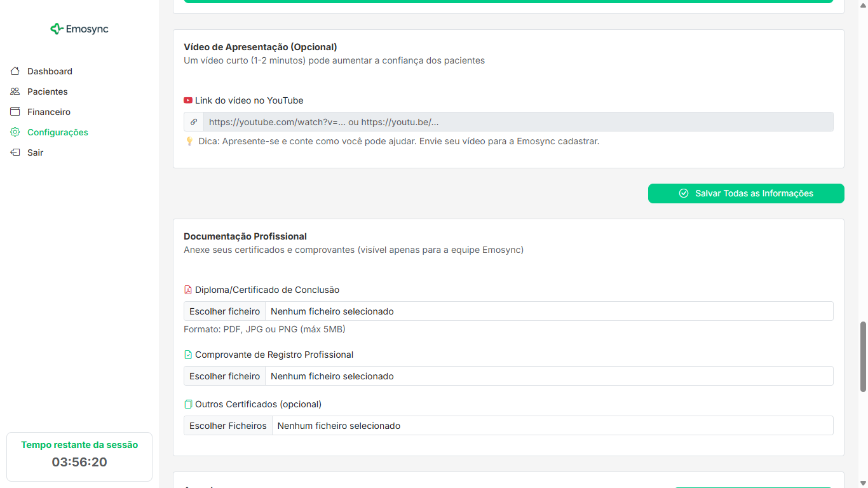The width and height of the screenshot is (868, 488).
Task: Click the Configurações gear icon
Action: [x=13, y=132]
